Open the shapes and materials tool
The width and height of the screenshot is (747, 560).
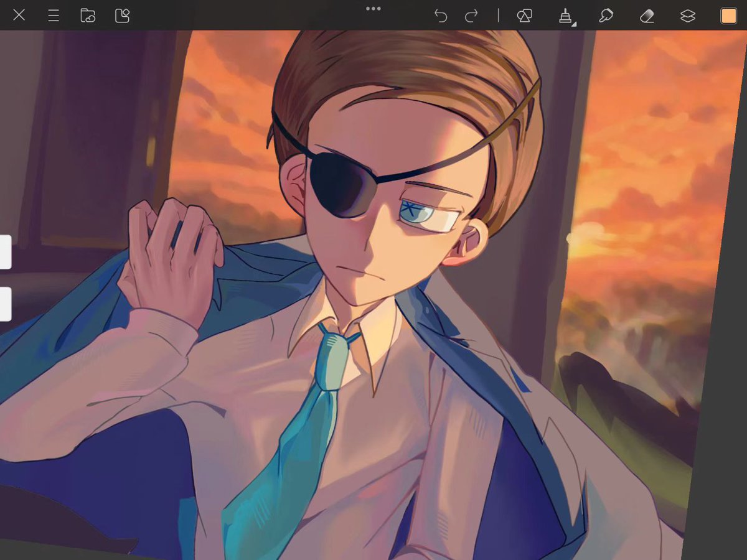pos(524,16)
